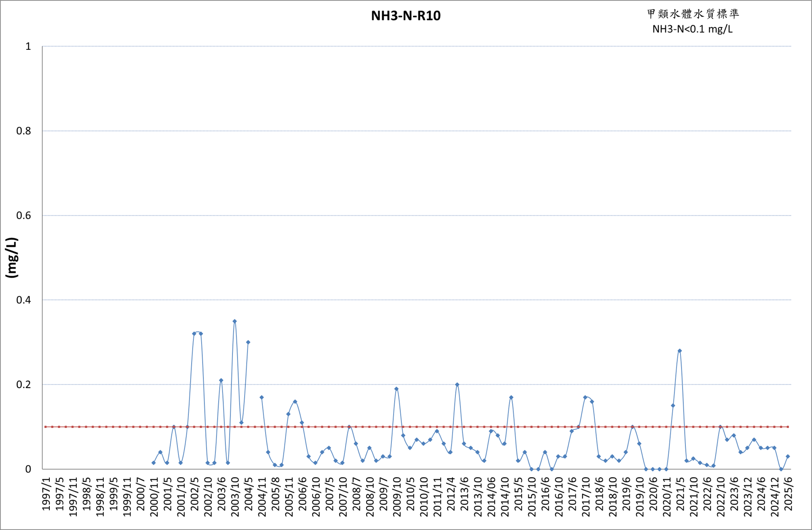Select the (mg/L) vertical axis title
This screenshot has height=530, width=812.
click(x=12, y=258)
